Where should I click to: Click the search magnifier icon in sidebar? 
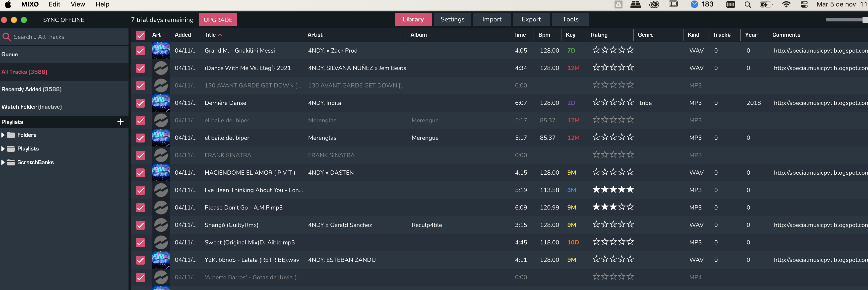click(x=6, y=37)
